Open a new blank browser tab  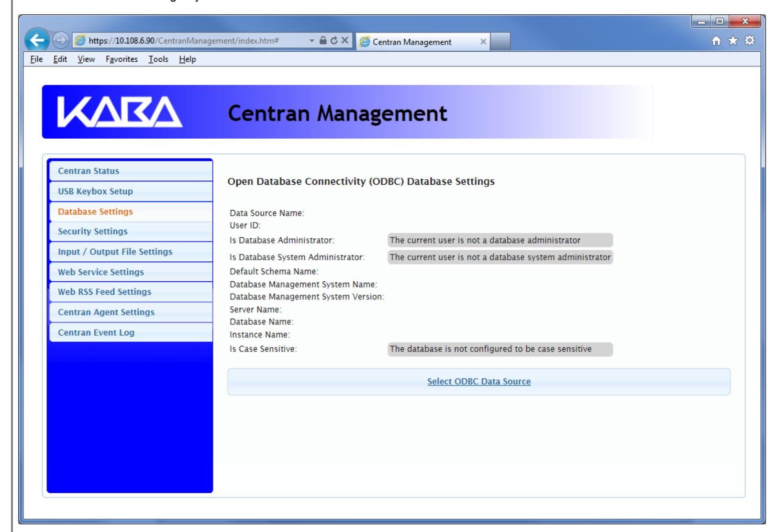(500, 42)
